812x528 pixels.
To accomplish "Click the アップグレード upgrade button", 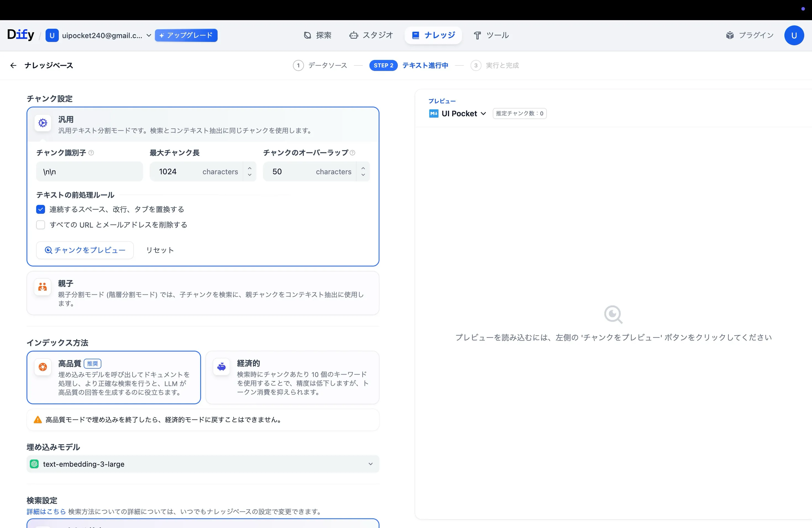I will (186, 35).
